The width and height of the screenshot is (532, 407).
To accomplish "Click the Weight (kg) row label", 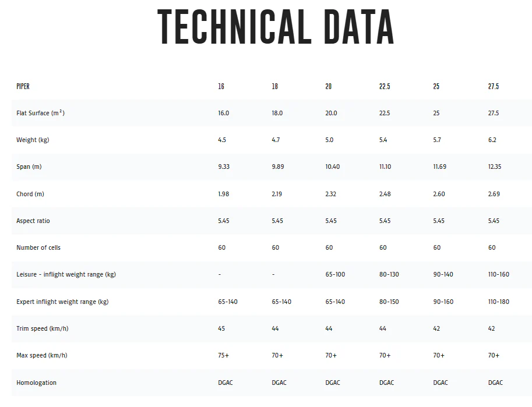I will 33,140.
